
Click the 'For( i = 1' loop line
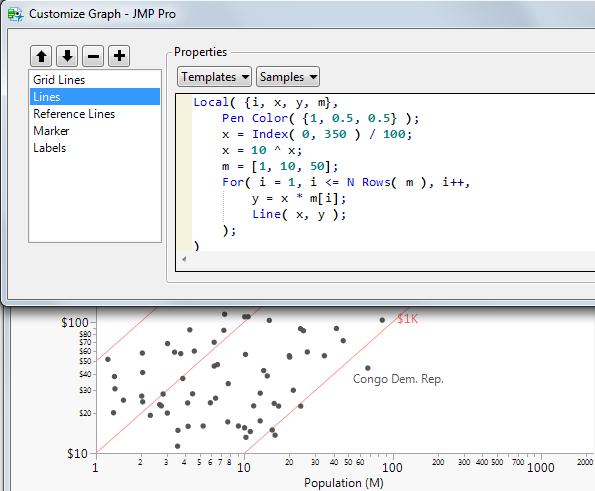point(346,183)
